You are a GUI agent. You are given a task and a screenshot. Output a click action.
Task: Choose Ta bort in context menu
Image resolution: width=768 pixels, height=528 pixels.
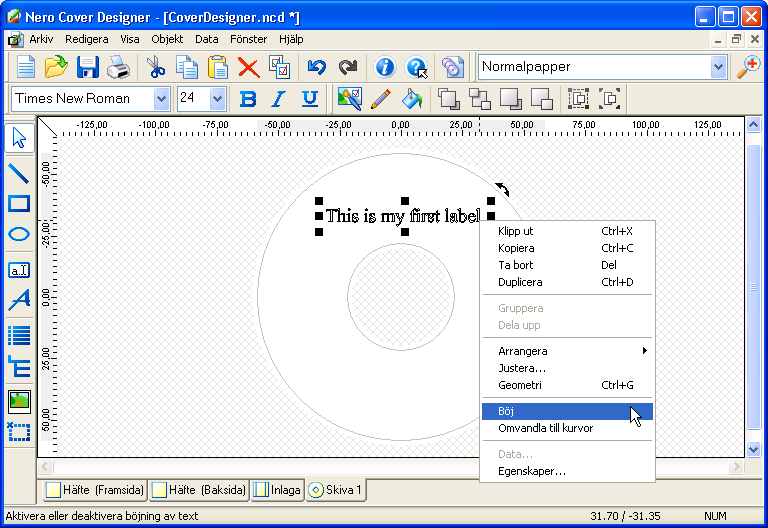[567, 265]
